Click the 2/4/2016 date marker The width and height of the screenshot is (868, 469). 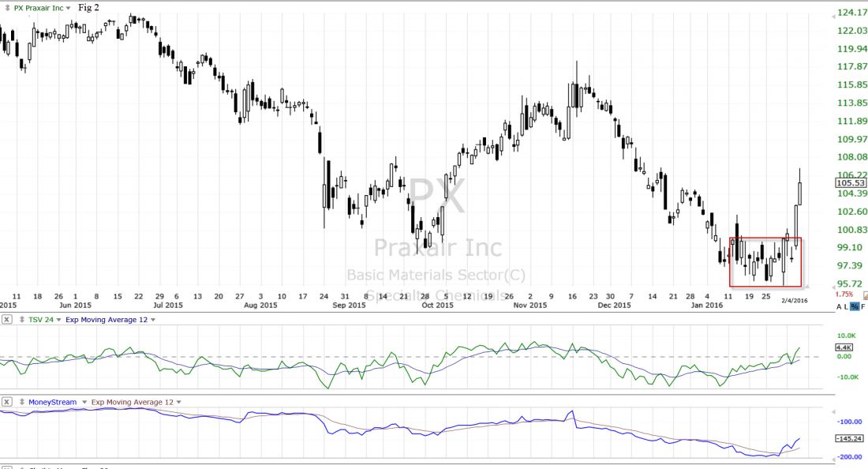point(794,300)
